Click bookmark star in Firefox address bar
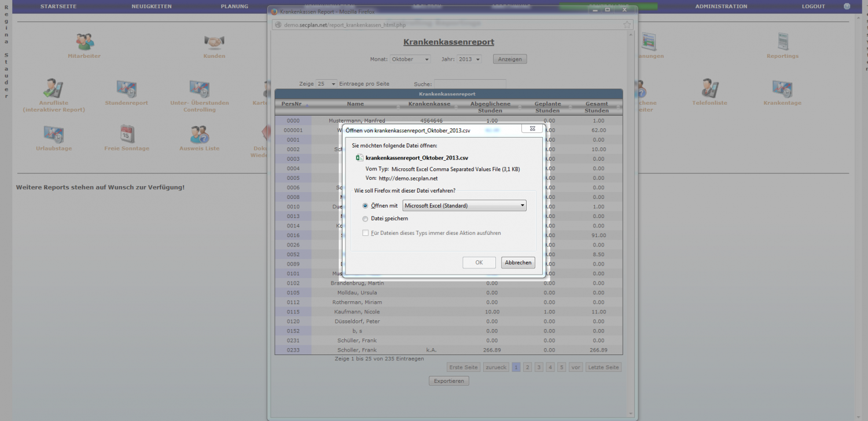 point(627,25)
